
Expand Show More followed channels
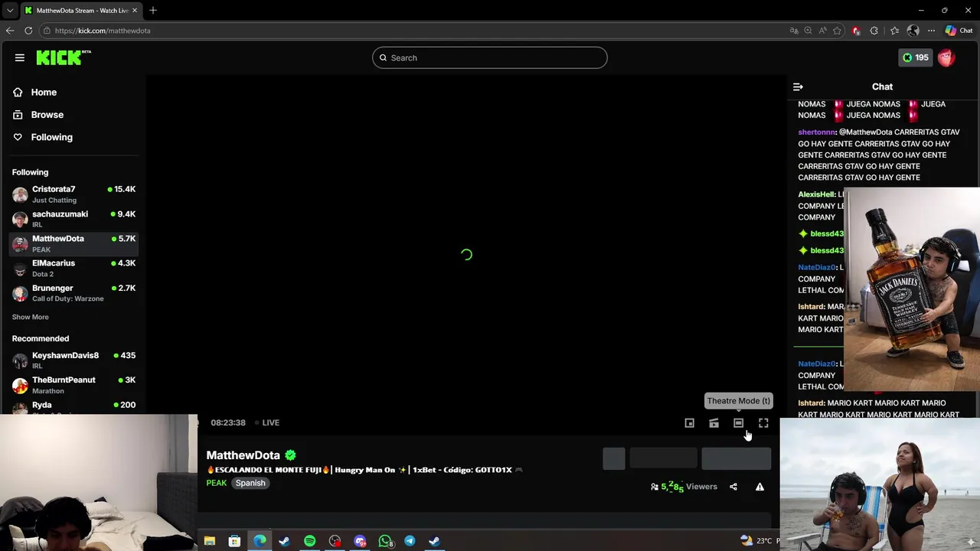pos(31,317)
